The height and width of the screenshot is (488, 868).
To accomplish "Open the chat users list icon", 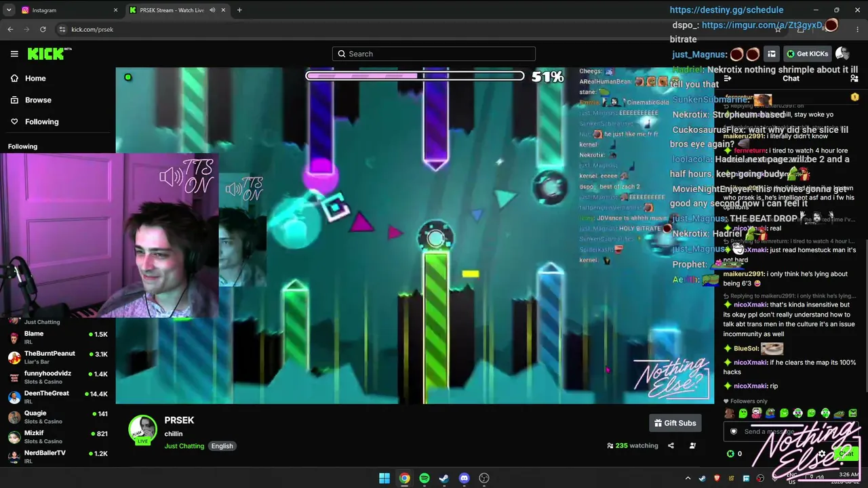I will coord(854,78).
